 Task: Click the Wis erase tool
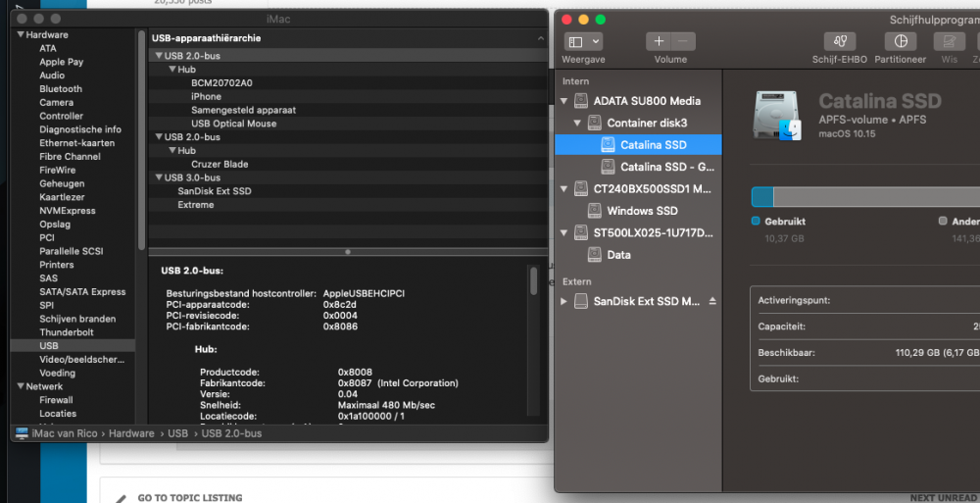point(949,42)
